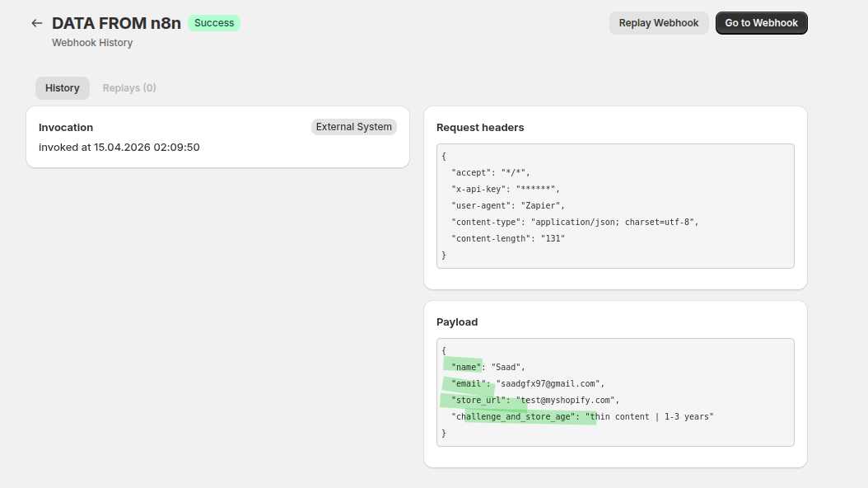Click the x-api-key header line

pyautogui.click(x=505, y=189)
